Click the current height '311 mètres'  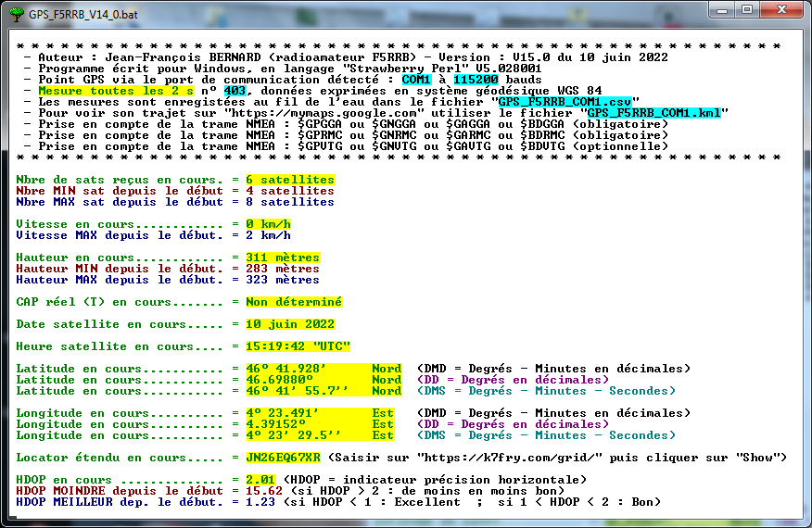coord(283,258)
